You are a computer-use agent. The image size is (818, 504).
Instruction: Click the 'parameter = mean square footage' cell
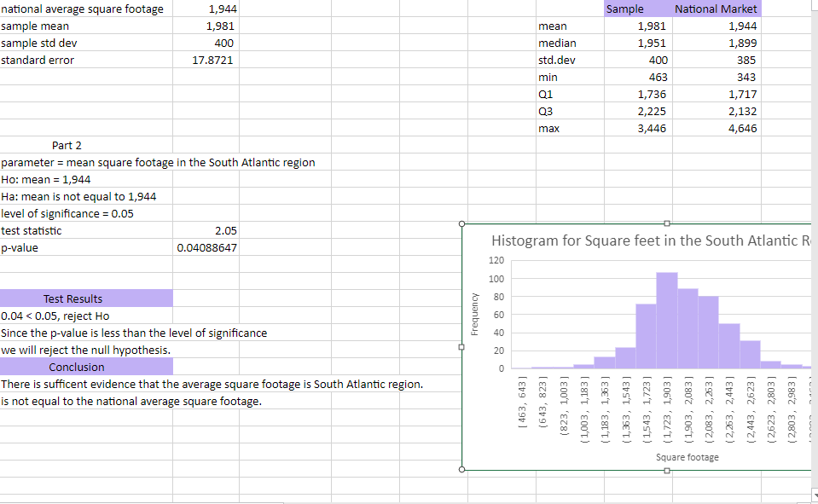click(158, 162)
